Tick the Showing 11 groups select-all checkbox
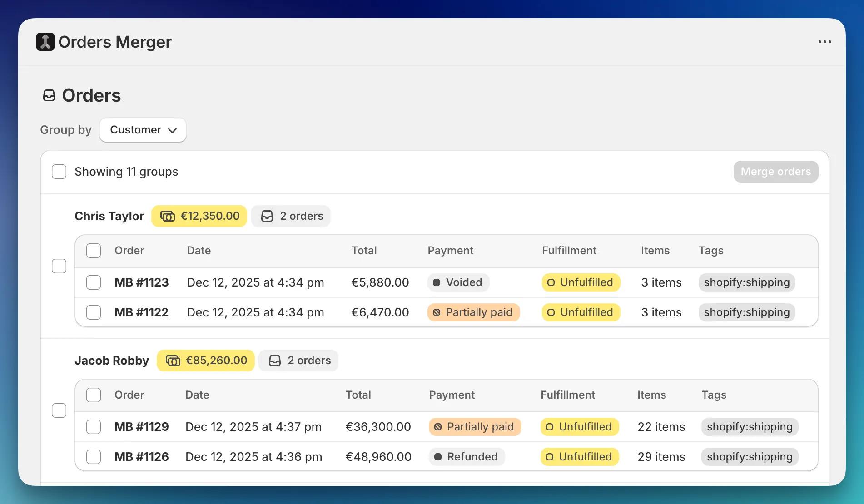The height and width of the screenshot is (504, 864). coord(59,172)
